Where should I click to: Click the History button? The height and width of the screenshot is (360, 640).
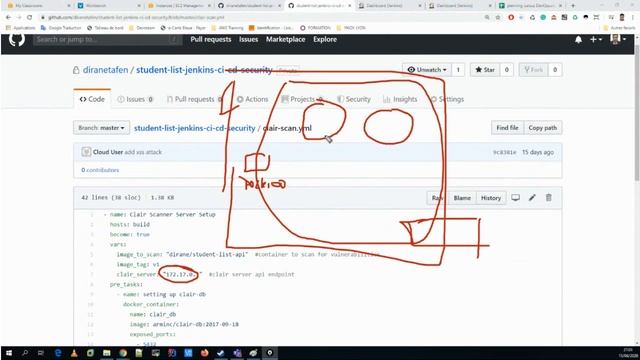click(491, 198)
